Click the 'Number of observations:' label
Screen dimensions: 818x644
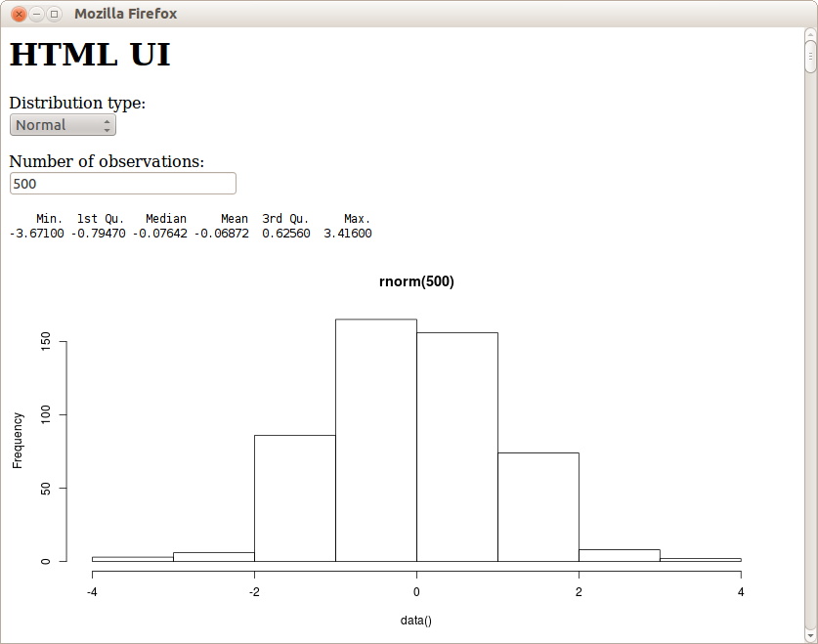pos(107,161)
